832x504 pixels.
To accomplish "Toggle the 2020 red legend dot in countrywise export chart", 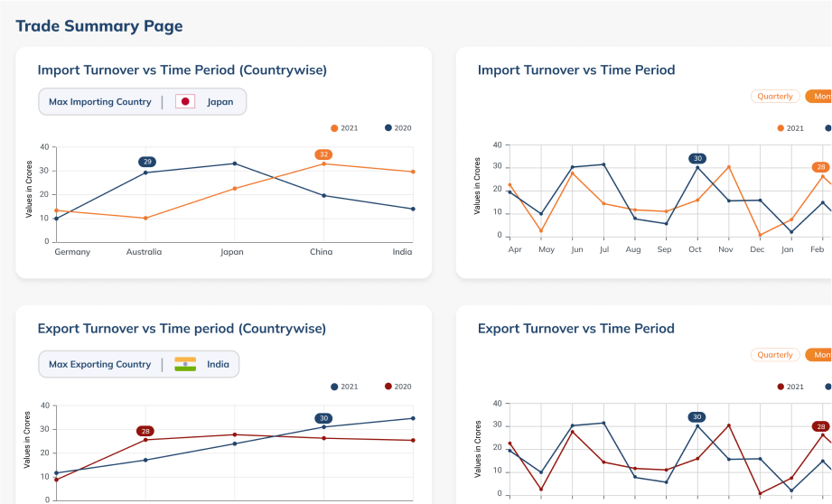I will (388, 387).
